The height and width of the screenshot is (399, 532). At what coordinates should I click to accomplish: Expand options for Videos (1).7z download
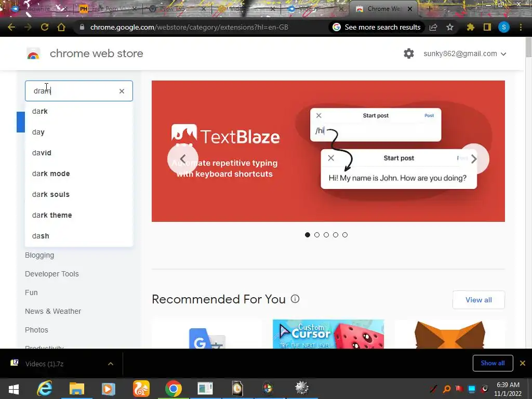[111, 364]
